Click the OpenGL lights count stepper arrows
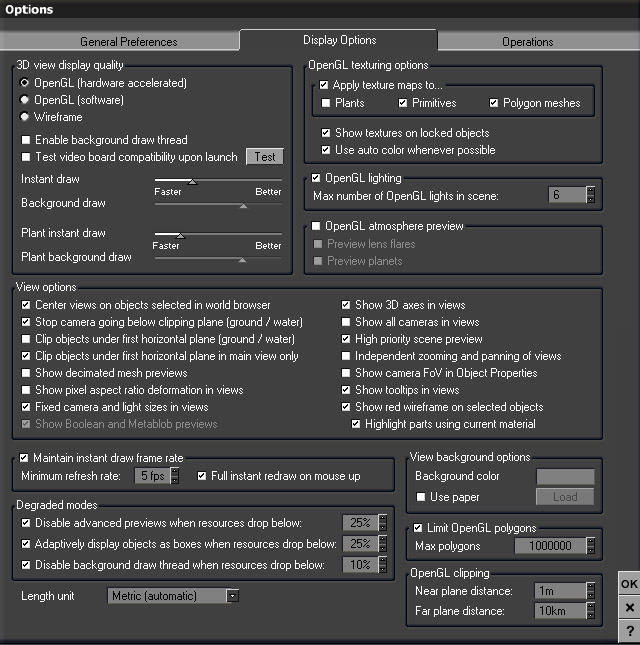The image size is (640, 645). (x=591, y=195)
